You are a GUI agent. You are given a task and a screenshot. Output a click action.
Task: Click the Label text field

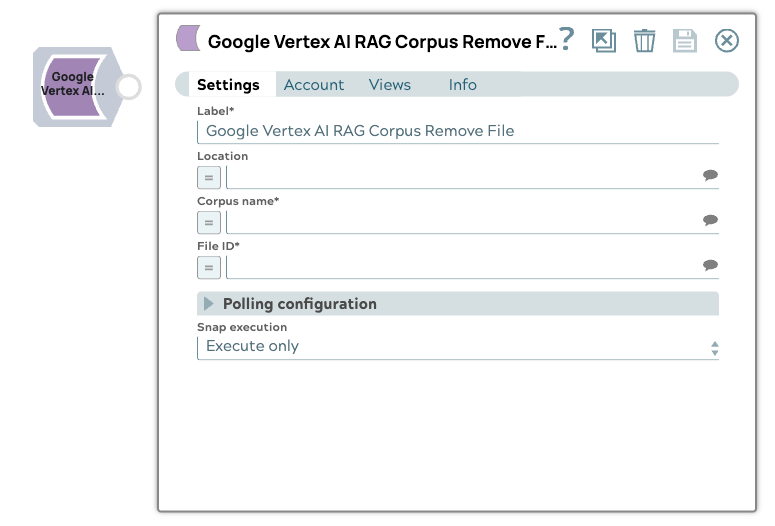pos(457,131)
